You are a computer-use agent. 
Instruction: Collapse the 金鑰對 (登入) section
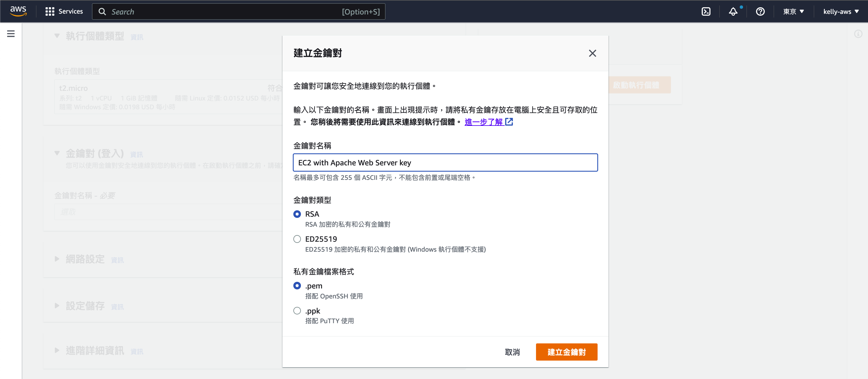click(57, 153)
